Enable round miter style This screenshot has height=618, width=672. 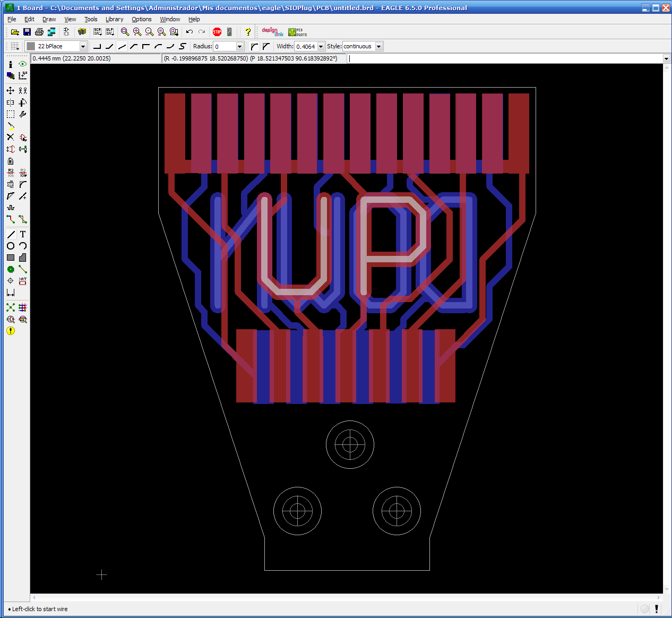click(x=254, y=46)
